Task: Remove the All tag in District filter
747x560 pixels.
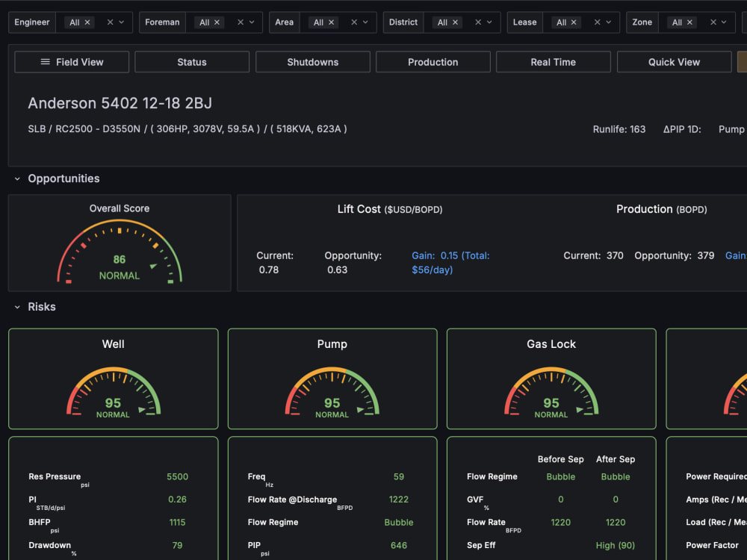Action: pos(455,22)
